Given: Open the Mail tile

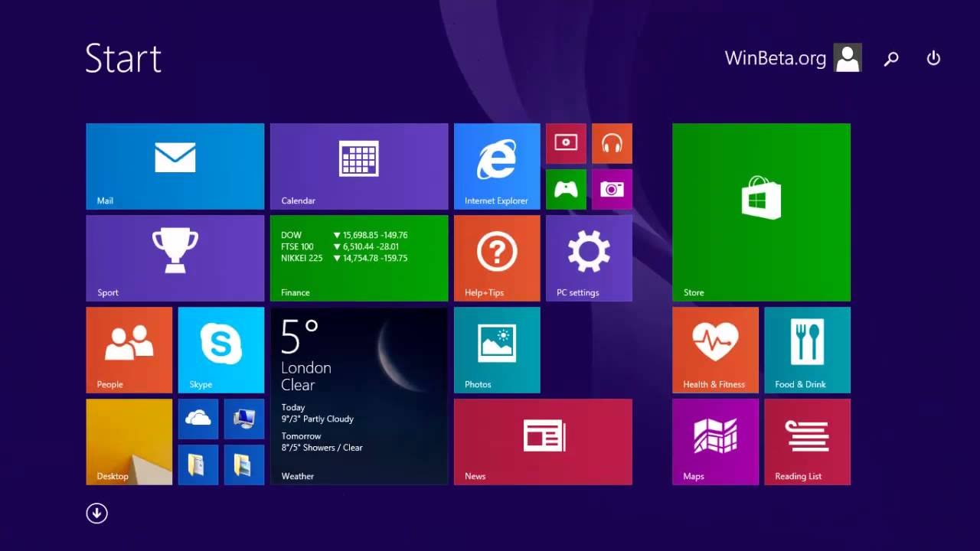Looking at the screenshot, I should click(175, 166).
